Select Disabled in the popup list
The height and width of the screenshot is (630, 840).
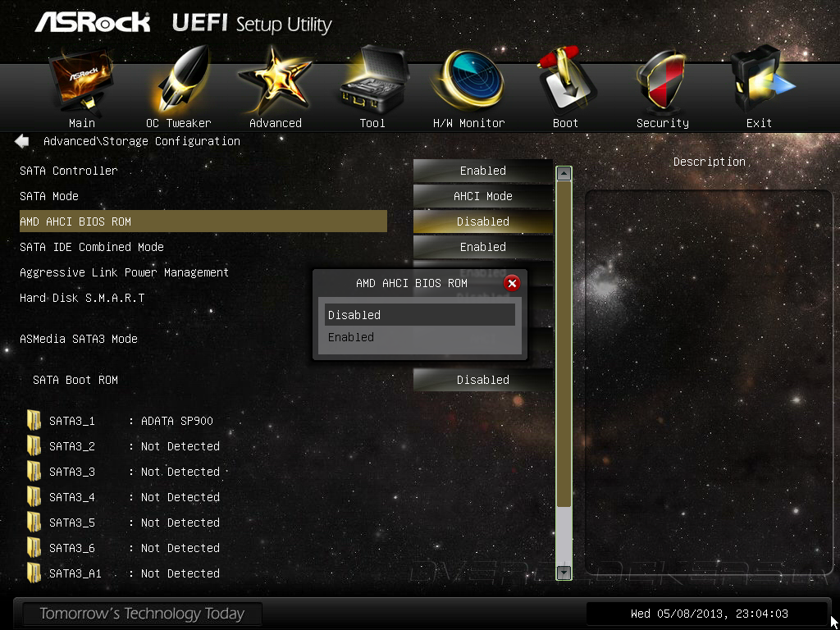click(x=420, y=315)
